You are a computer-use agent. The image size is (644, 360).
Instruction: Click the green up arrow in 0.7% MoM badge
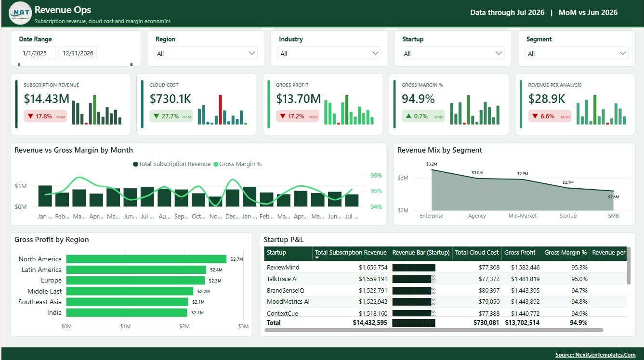point(408,116)
